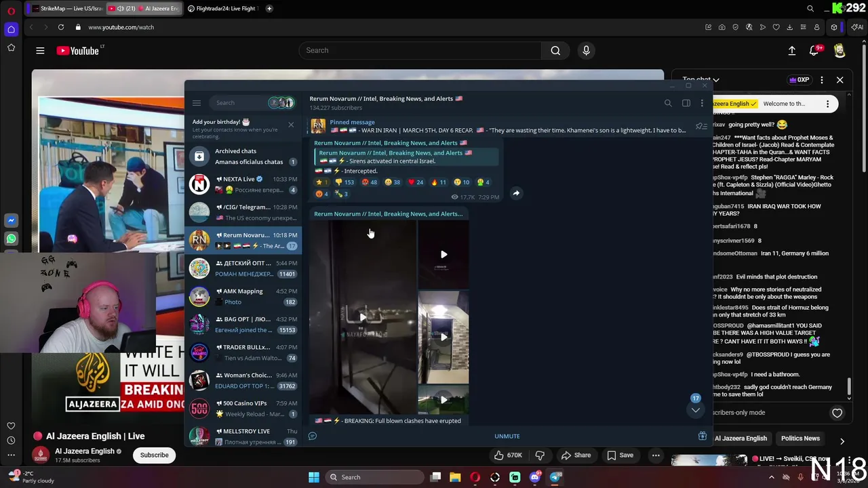The height and width of the screenshot is (488, 868).
Task: Open the Windows Start menu
Action: click(x=314, y=477)
